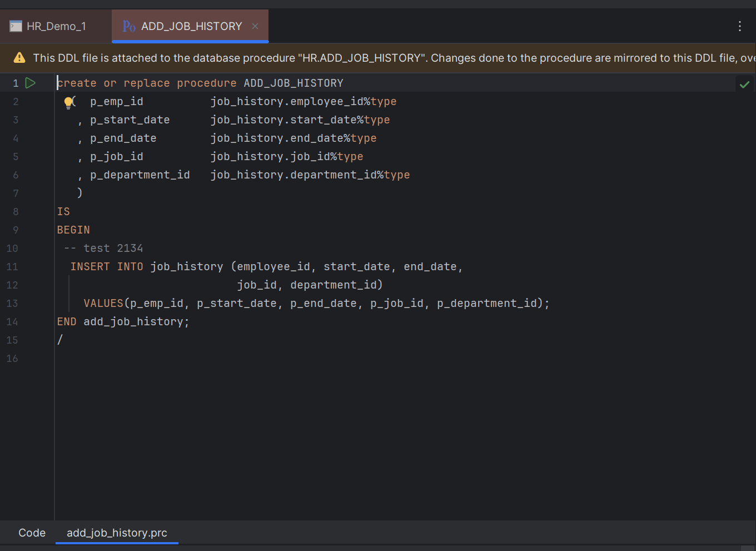Click the DDL file attachment warning message

click(278, 58)
